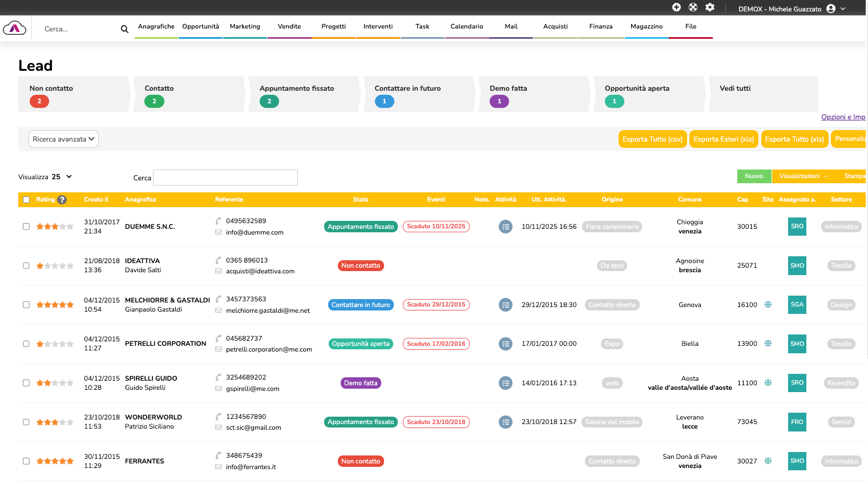Click the plus quick-add icon in top bar
This screenshot has width=868, height=484.
pos(676,7)
